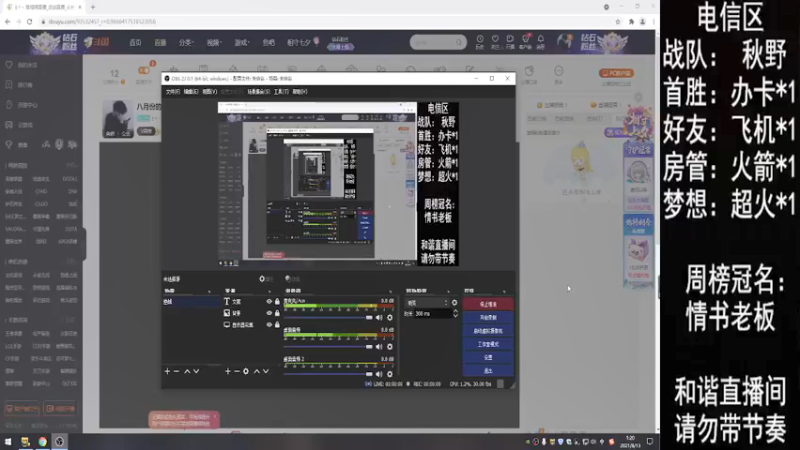Toggle visibility of the display capture source
Screen dimensions: 800x450
coord(269,324)
